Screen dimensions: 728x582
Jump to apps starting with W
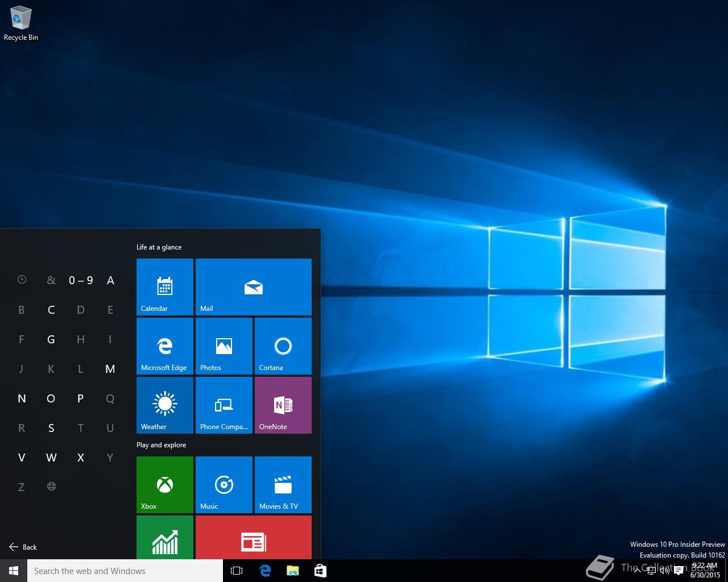(x=51, y=458)
